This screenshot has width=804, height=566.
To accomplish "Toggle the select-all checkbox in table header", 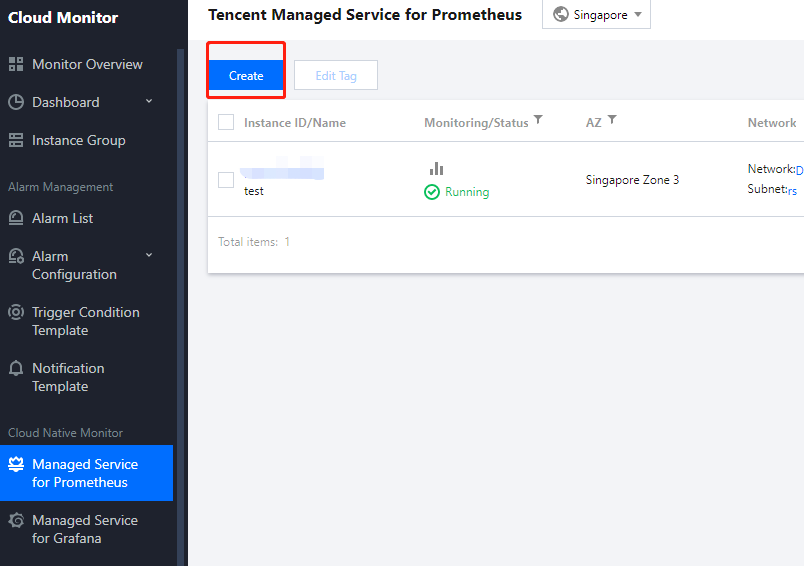I will (x=226, y=122).
